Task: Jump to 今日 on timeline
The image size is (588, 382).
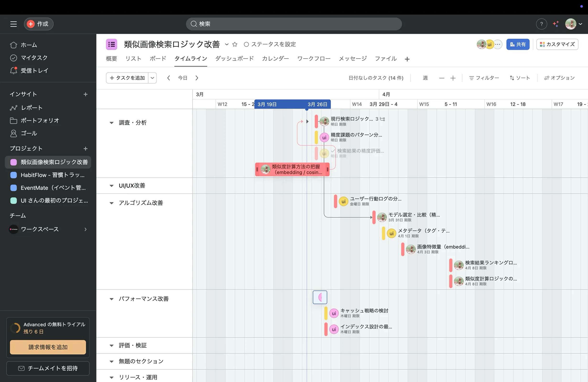Action: click(x=183, y=78)
